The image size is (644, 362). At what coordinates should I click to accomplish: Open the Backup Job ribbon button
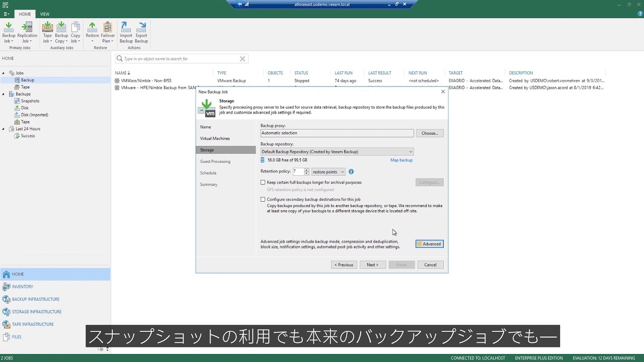tap(9, 33)
